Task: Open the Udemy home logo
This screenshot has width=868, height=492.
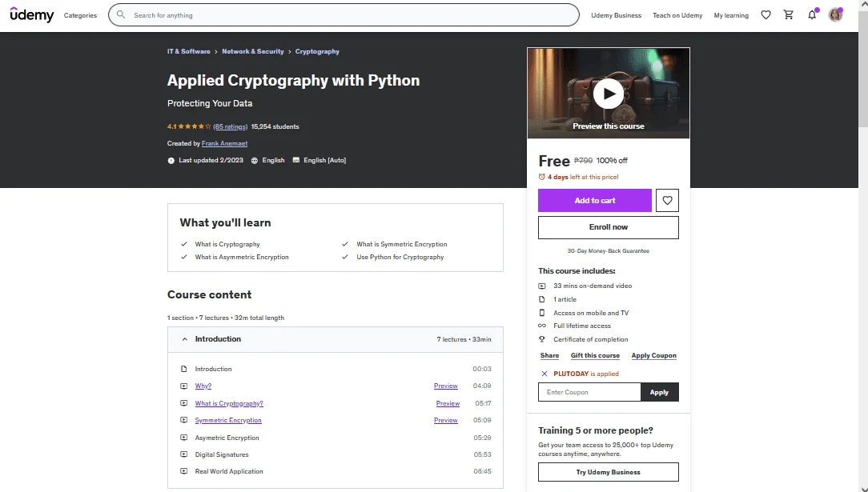Action: (31, 15)
